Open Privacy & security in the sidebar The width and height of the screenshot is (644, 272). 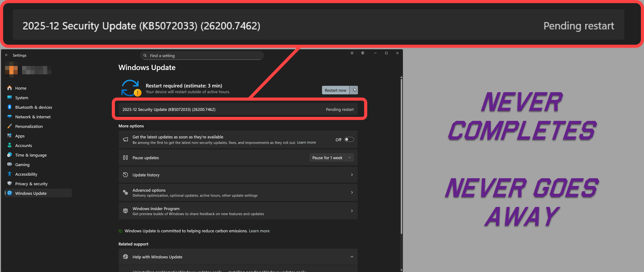[38, 184]
